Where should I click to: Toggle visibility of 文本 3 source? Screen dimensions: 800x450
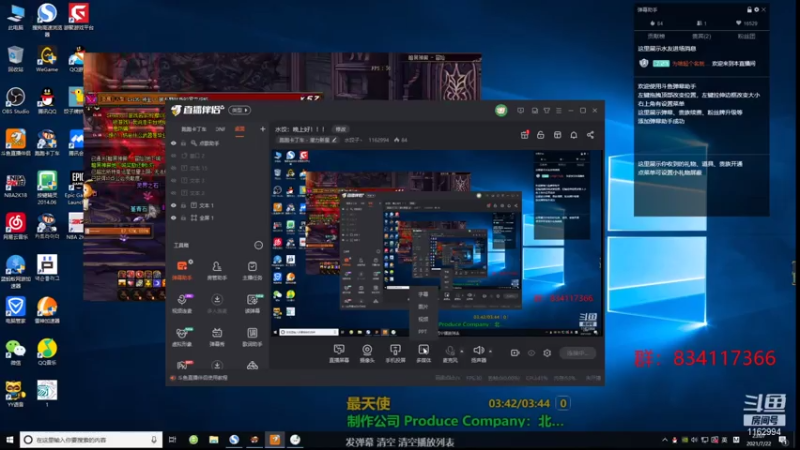point(173,181)
